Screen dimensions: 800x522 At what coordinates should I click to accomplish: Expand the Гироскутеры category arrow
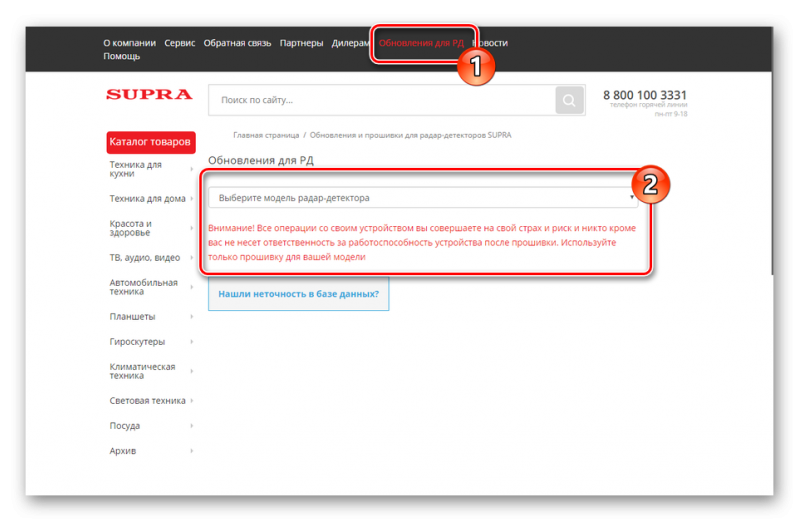192,342
